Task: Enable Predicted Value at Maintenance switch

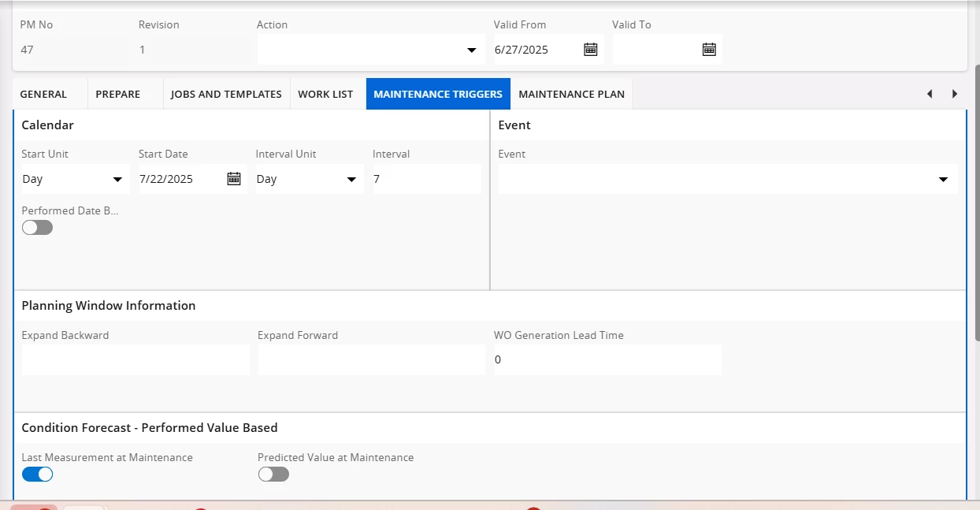Action: (273, 475)
